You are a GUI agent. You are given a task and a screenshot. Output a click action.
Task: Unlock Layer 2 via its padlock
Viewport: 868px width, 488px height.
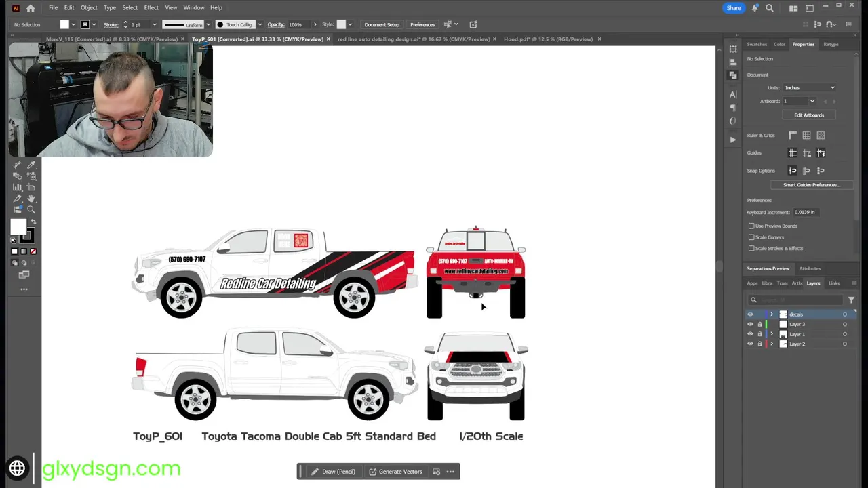coord(759,344)
